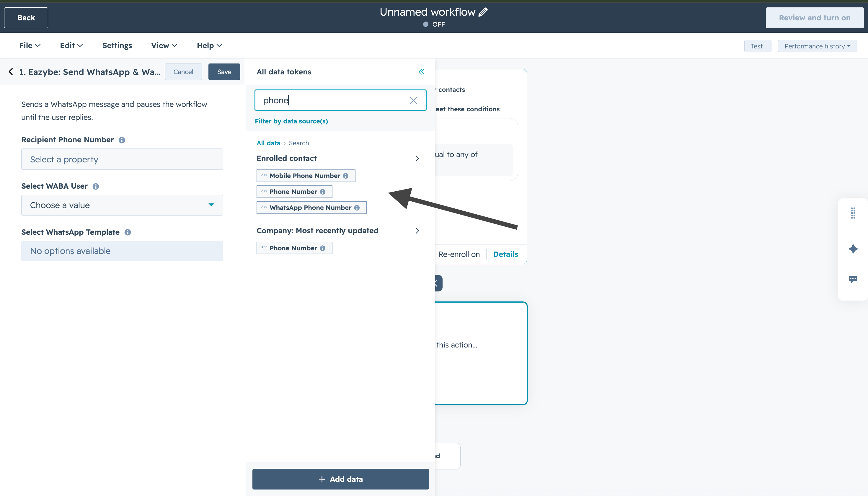
Task: Click the pencil icon to rename workflow
Action: [x=483, y=12]
